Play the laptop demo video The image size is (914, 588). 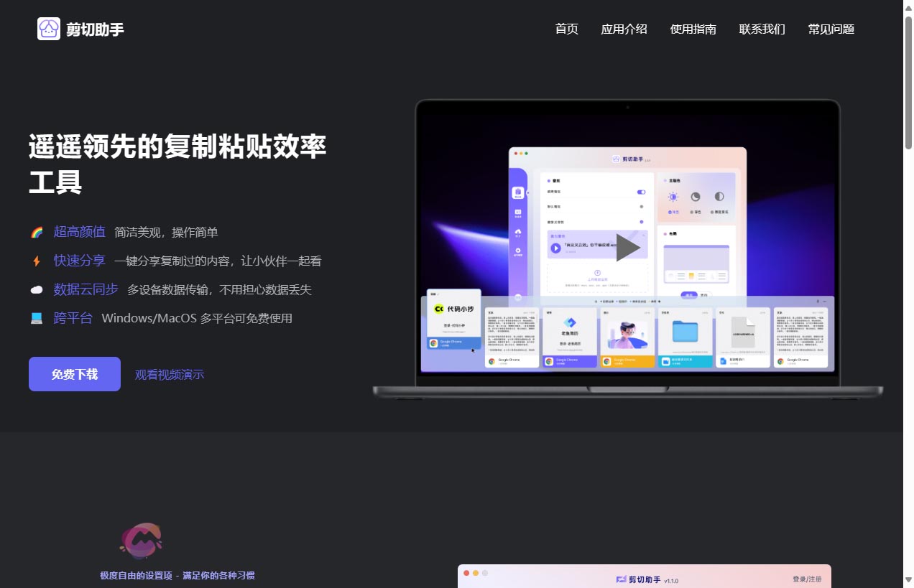(x=627, y=248)
